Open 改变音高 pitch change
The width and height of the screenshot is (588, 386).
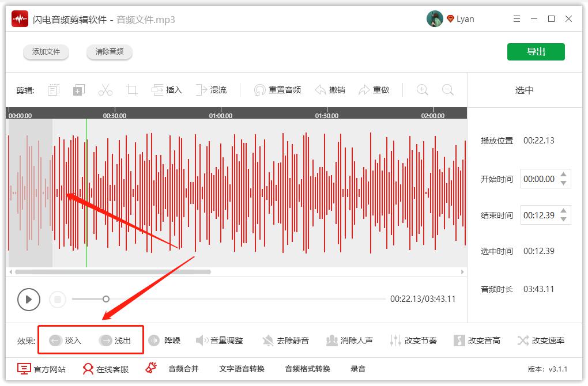tap(477, 340)
